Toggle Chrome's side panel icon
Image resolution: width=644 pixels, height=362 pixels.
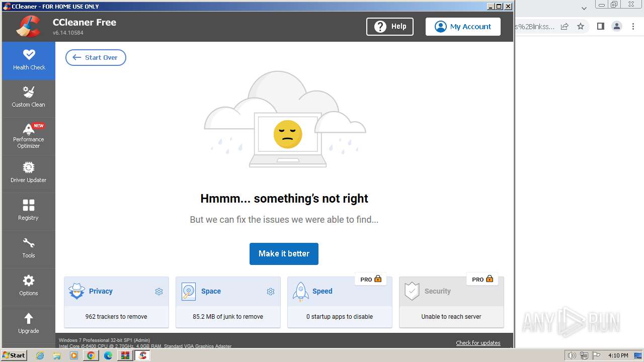[x=600, y=27]
